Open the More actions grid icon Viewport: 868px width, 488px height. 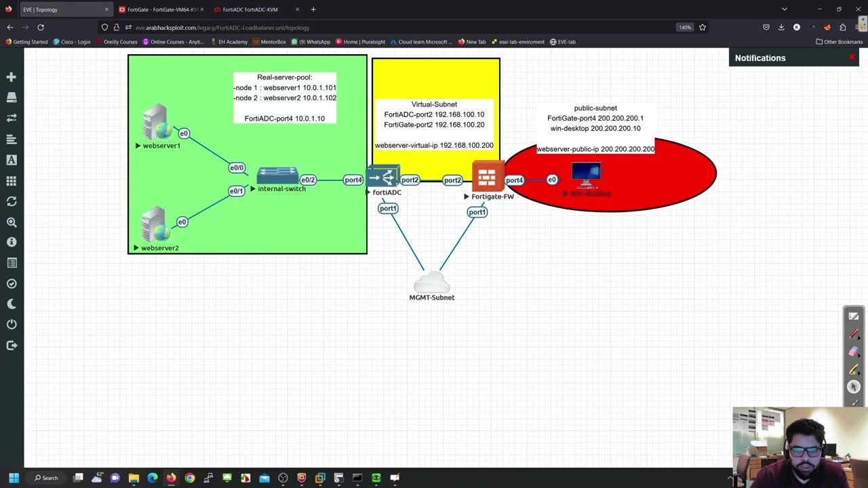click(12, 181)
